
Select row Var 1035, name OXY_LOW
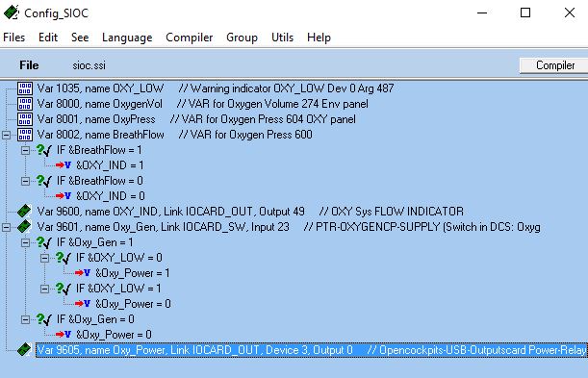tap(216, 88)
